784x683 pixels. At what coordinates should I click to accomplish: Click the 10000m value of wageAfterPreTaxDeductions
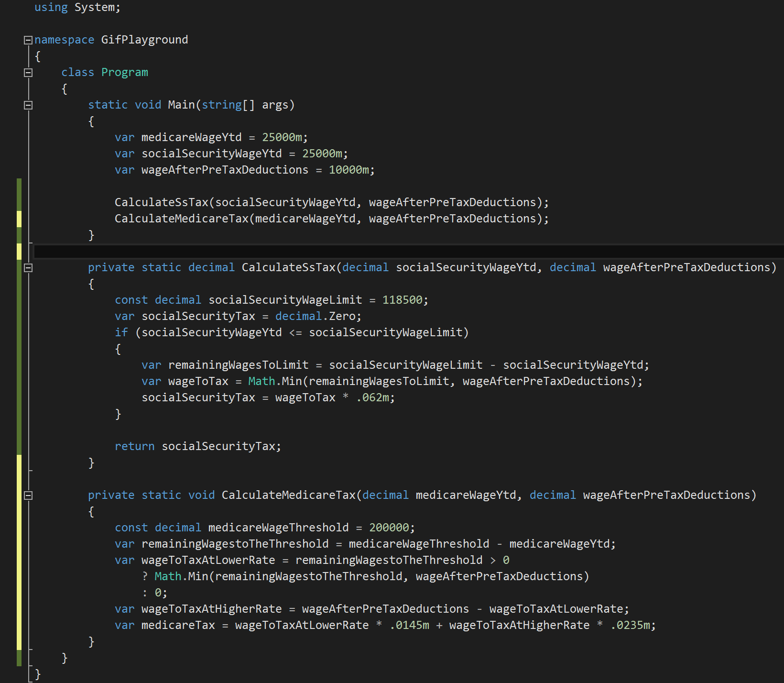348,170
